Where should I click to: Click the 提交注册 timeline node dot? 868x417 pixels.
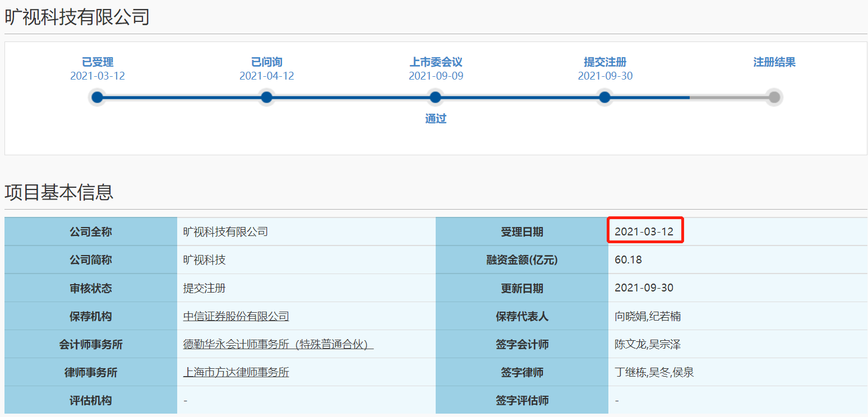click(x=605, y=98)
